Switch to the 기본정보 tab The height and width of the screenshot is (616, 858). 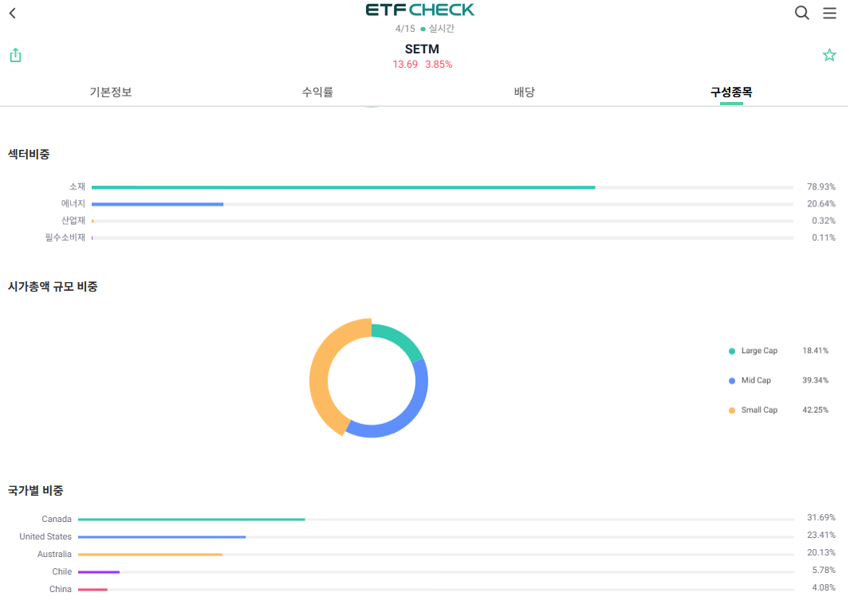point(111,92)
